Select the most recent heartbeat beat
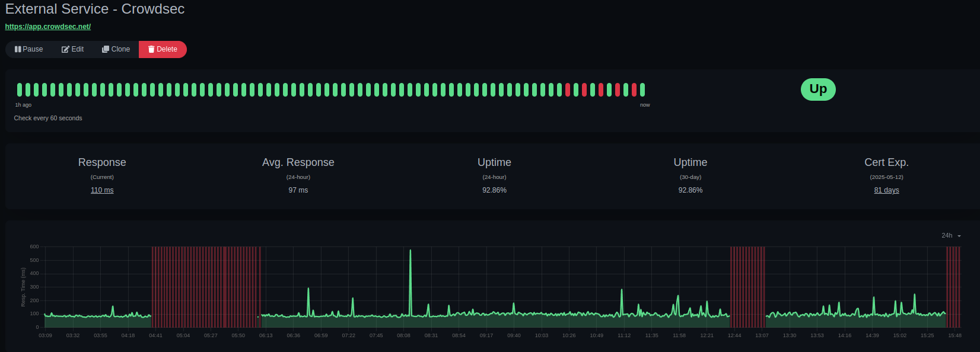The width and height of the screenshot is (980, 352). [642, 89]
